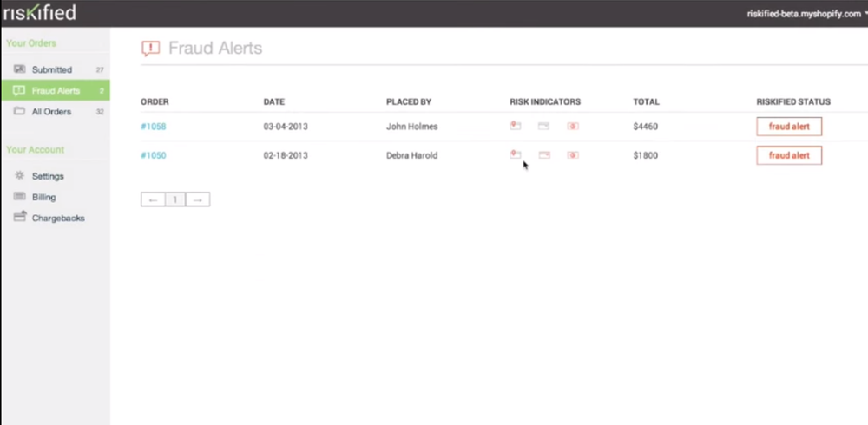Click date 03-04-2013 cell
Image resolution: width=868 pixels, height=425 pixels.
[286, 126]
